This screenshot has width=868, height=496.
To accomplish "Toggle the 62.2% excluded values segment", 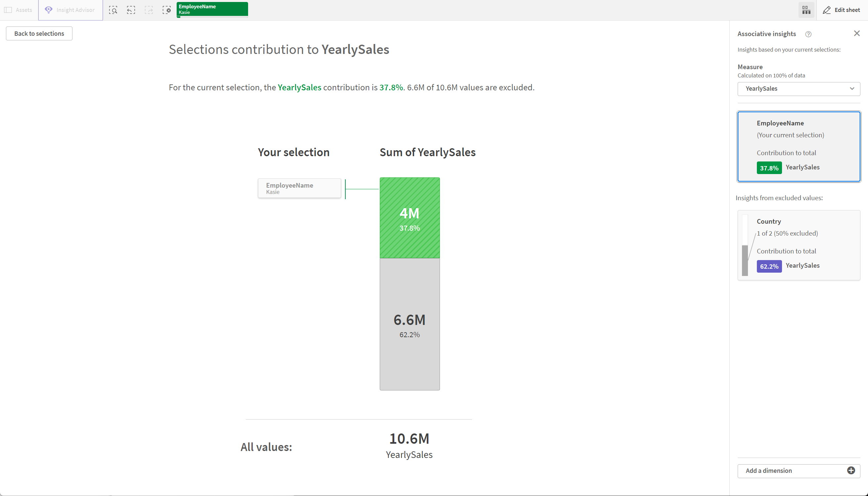I will click(410, 325).
